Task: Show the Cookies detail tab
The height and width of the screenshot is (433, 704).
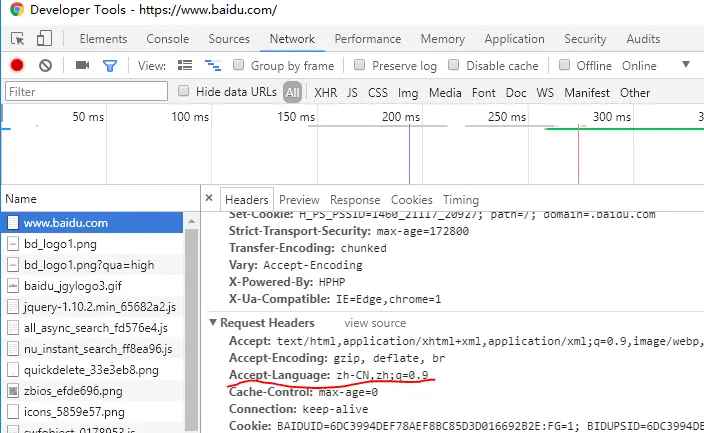Action: tap(412, 200)
